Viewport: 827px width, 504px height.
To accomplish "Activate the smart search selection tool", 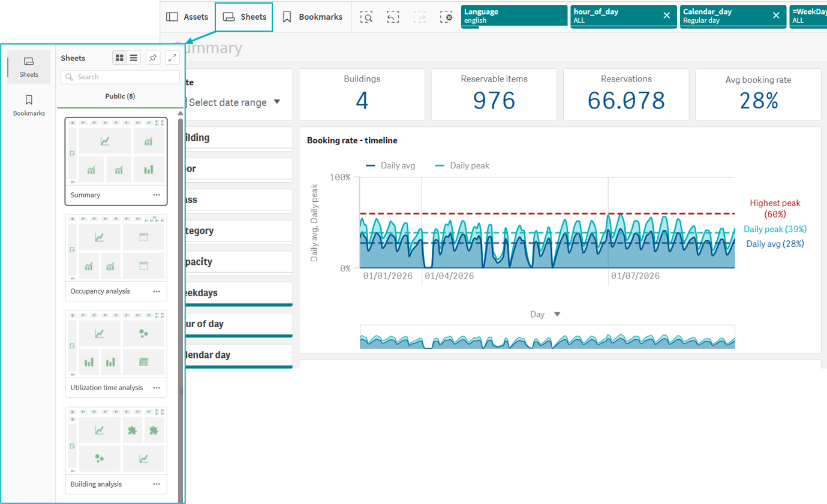I will 366,17.
